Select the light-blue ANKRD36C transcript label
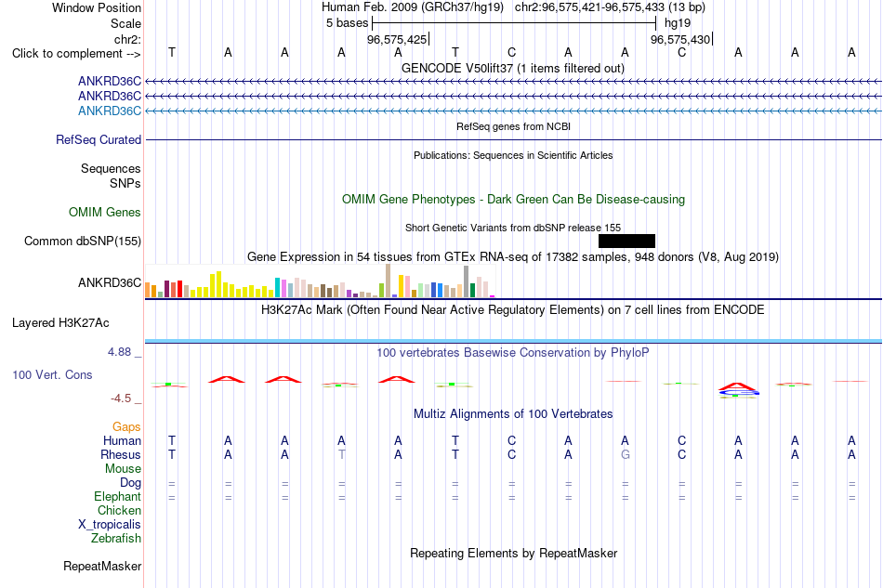The height and width of the screenshot is (588, 883). [x=110, y=111]
